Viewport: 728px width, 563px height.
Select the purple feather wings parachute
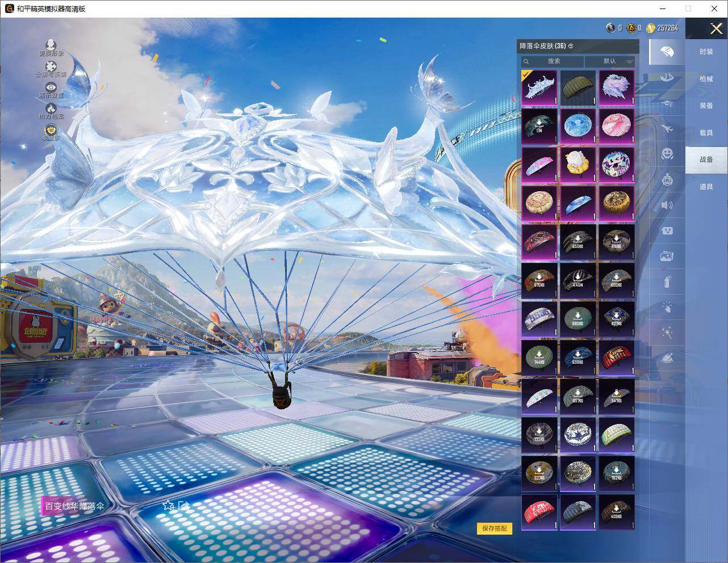pyautogui.click(x=617, y=88)
